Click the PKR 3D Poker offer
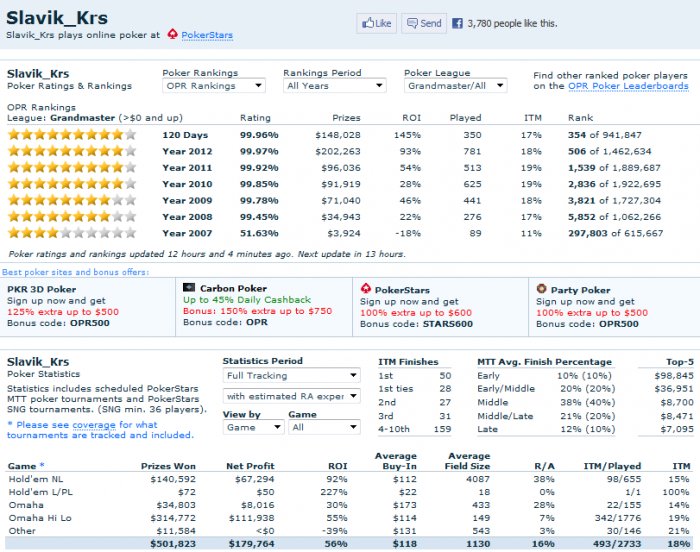The height and width of the screenshot is (552, 700). pos(88,306)
